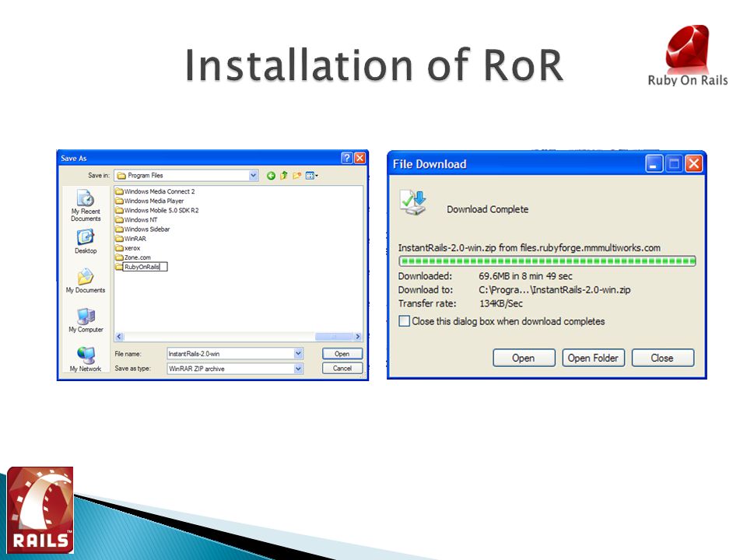This screenshot has height=560, width=747.
Task: Click the help question mark in Save As
Action: 347,158
